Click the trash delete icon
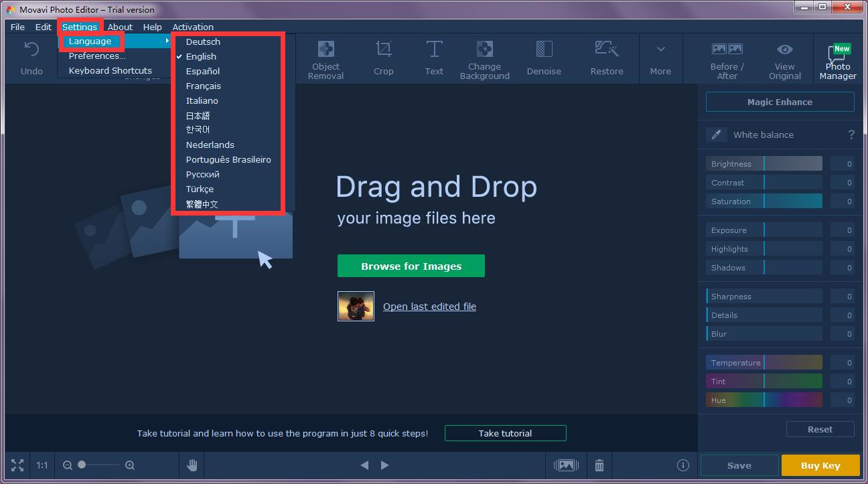This screenshot has height=484, width=868. coord(599,465)
